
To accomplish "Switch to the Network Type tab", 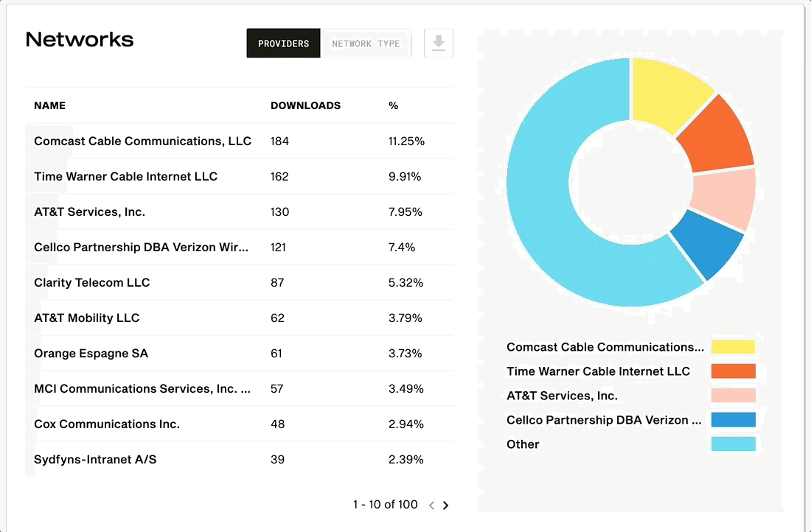I will pyautogui.click(x=366, y=43).
